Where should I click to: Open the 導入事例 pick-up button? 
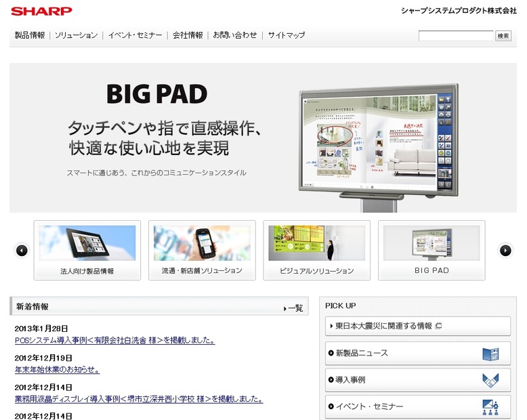(x=418, y=380)
